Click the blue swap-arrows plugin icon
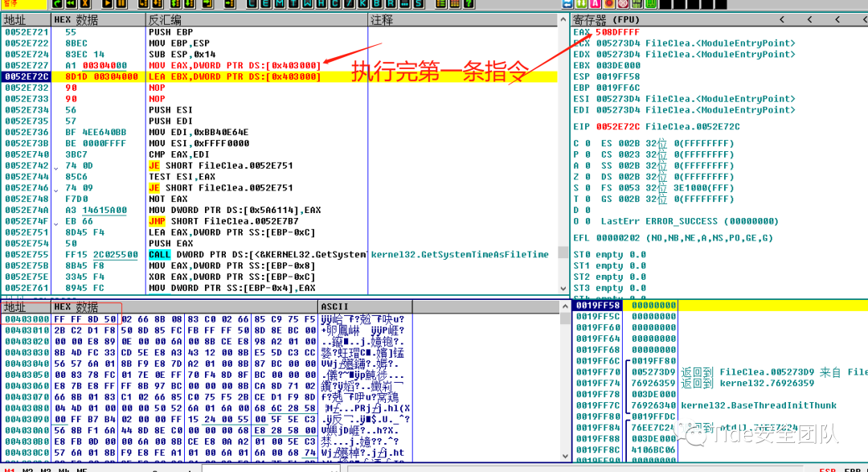This screenshot has width=868, height=472. (567, 4)
